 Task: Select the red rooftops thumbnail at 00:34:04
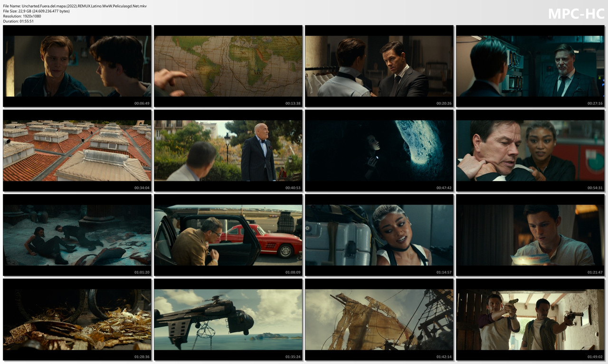coord(77,150)
